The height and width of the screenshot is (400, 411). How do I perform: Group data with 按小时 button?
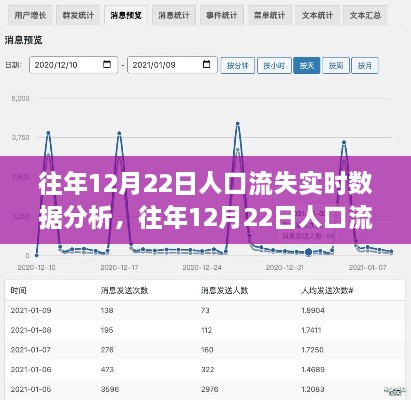[x=274, y=65]
